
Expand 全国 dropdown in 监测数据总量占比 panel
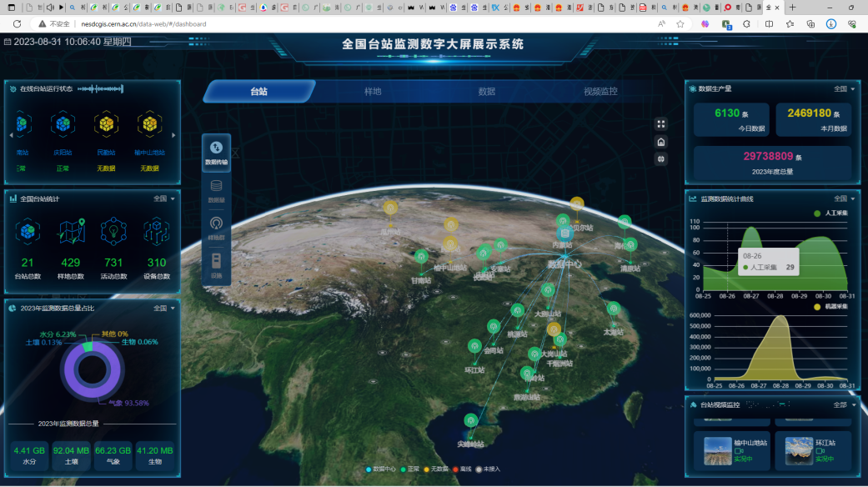pos(164,309)
